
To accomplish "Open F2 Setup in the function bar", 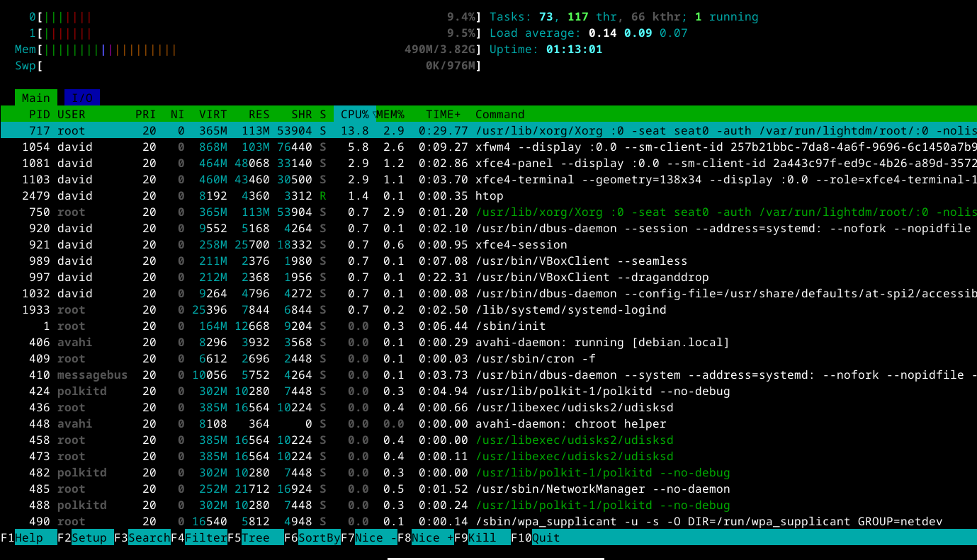I will tap(86, 537).
